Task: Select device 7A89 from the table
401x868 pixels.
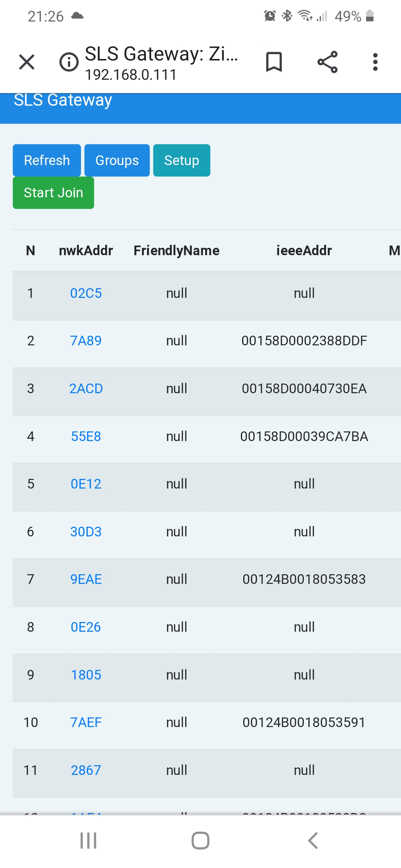Action: [x=86, y=341]
